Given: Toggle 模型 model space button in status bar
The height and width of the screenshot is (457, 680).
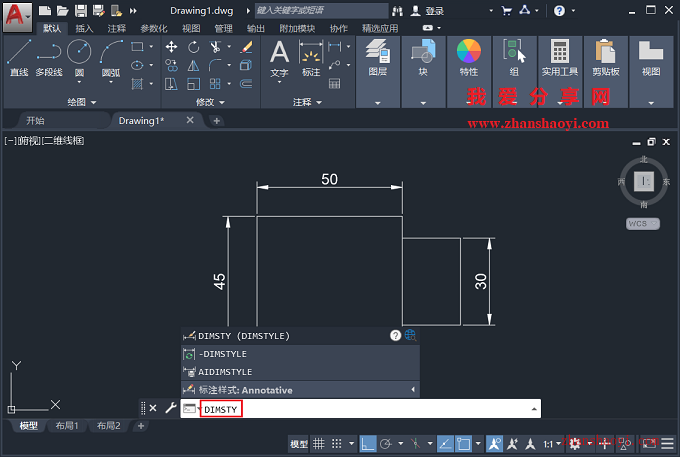Looking at the screenshot, I should click(x=299, y=444).
